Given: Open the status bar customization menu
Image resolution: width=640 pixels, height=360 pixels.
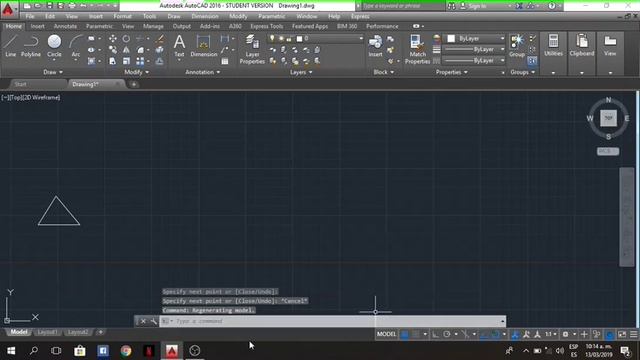Looking at the screenshot, I should (x=633, y=334).
